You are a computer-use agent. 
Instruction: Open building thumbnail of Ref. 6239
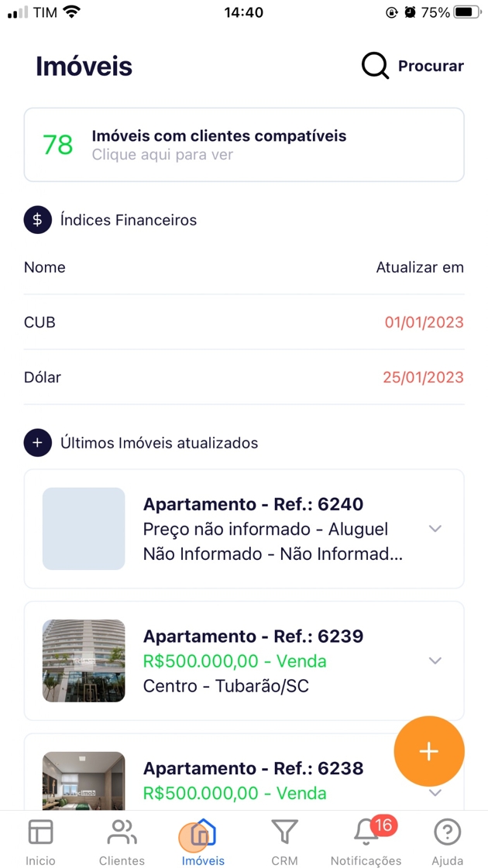(84, 660)
